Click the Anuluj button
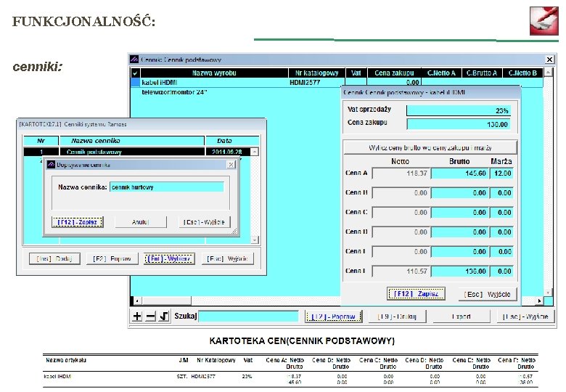 (x=141, y=222)
